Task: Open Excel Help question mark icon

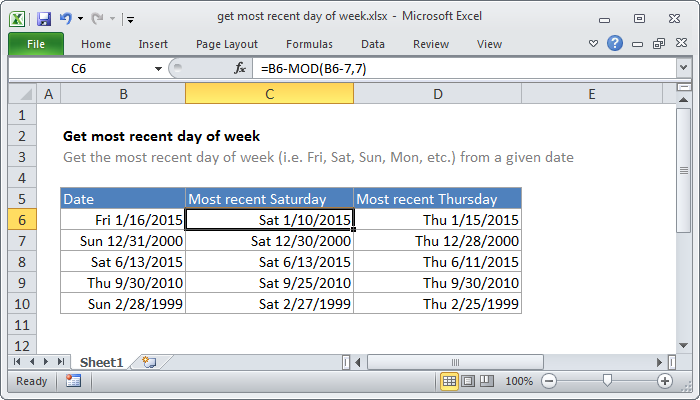Action: pos(615,44)
